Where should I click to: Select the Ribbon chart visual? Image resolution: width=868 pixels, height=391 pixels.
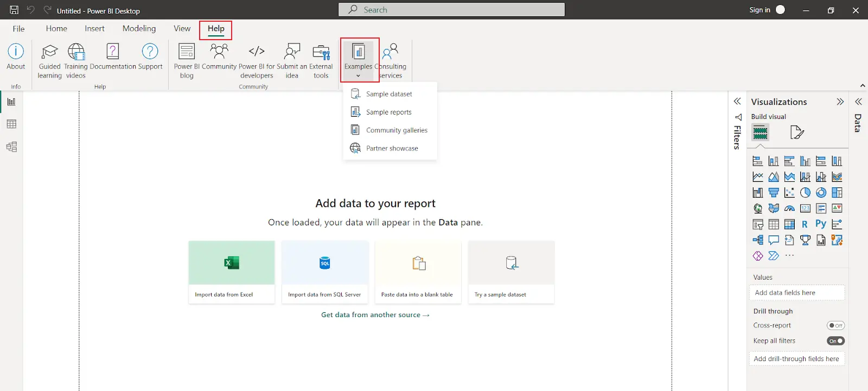(x=837, y=177)
